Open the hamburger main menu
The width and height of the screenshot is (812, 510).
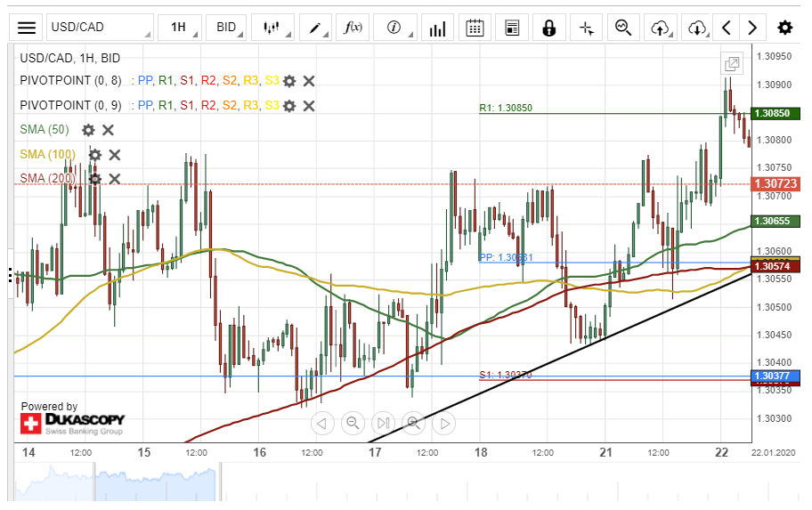[28, 28]
